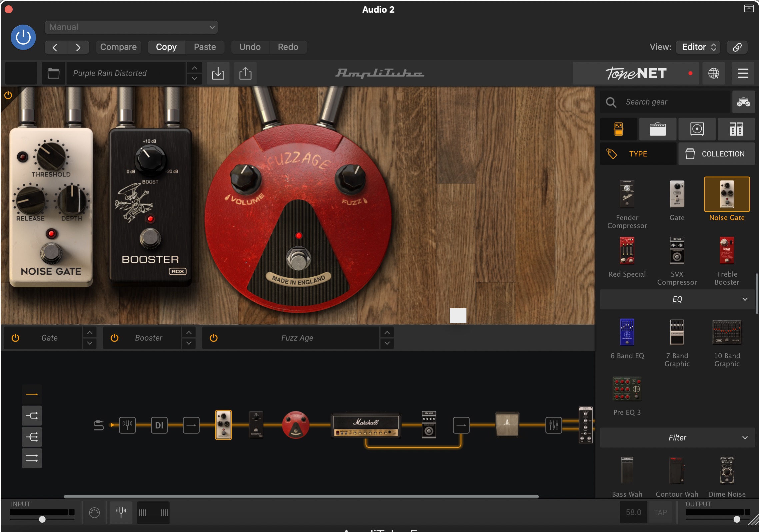The width and height of the screenshot is (759, 532).
Task: Click the Paste button
Action: click(205, 47)
